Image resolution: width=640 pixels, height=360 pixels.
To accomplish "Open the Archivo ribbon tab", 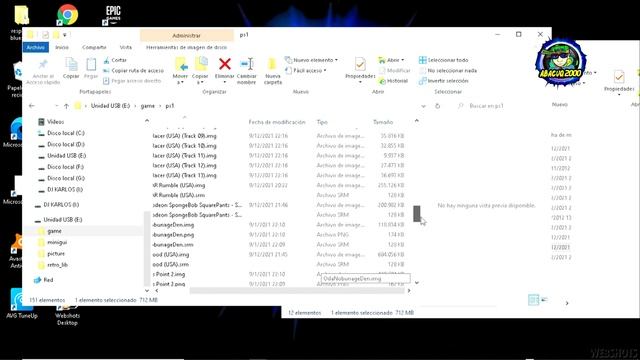I will (x=36, y=47).
